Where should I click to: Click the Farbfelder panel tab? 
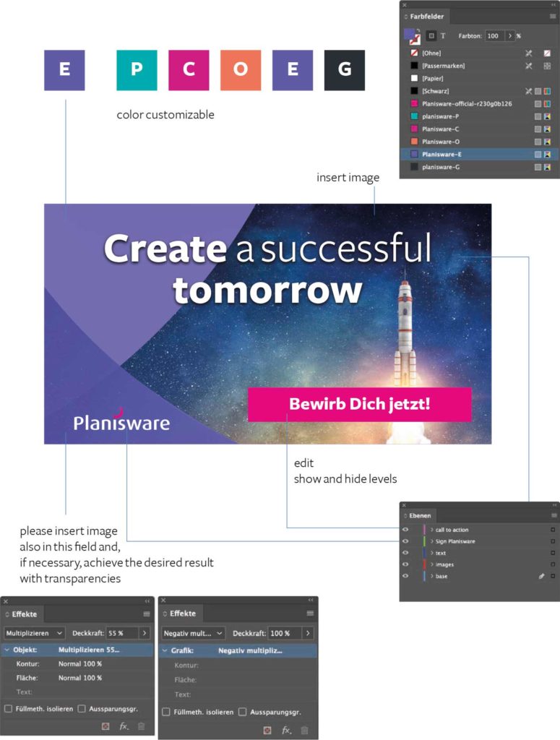[x=426, y=16]
